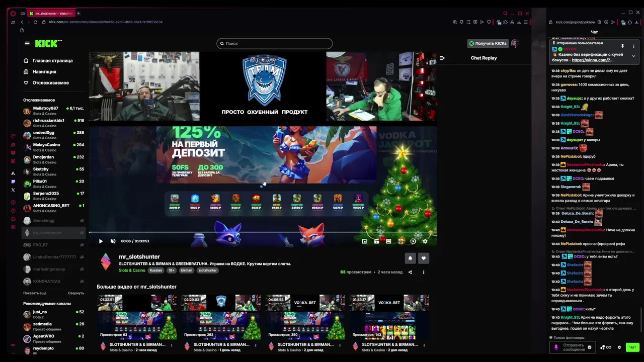Follow channel with heart button
The width and height of the screenshot is (644, 362).
424,258
